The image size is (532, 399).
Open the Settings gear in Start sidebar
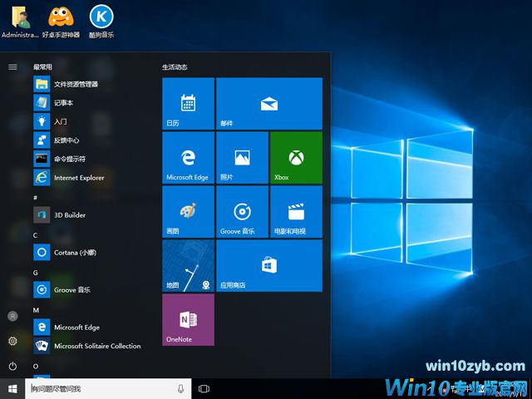pyautogui.click(x=12, y=341)
